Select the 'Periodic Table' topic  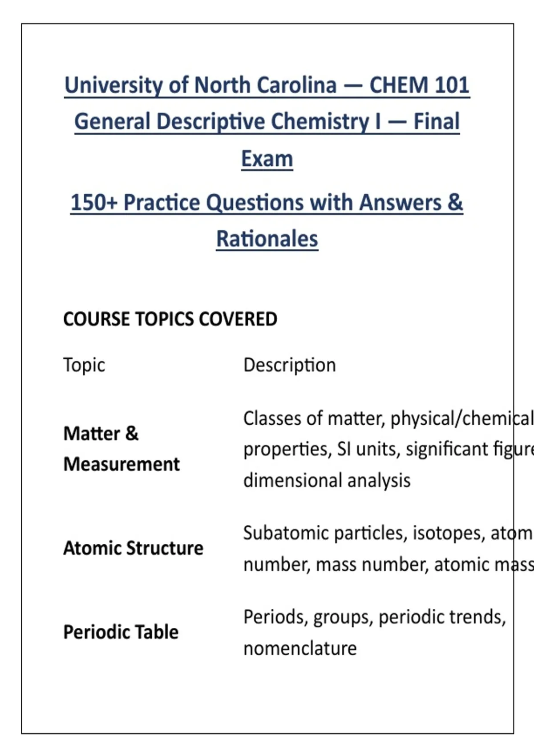coord(121,632)
